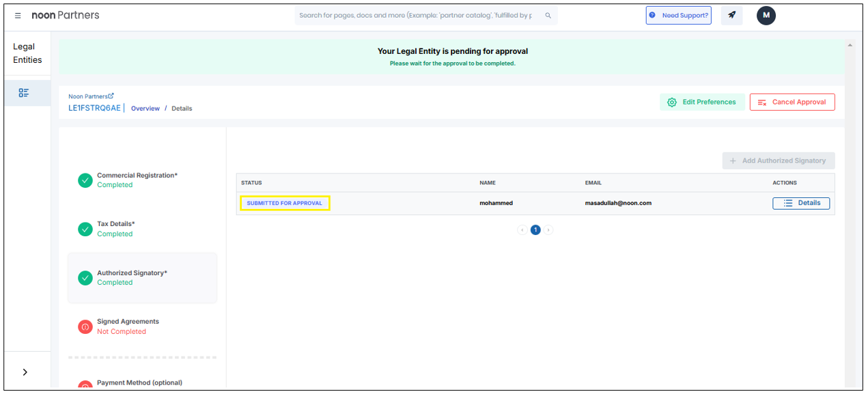Click green check icon beside Authorized Signatory
The image size is (868, 394).
(85, 278)
